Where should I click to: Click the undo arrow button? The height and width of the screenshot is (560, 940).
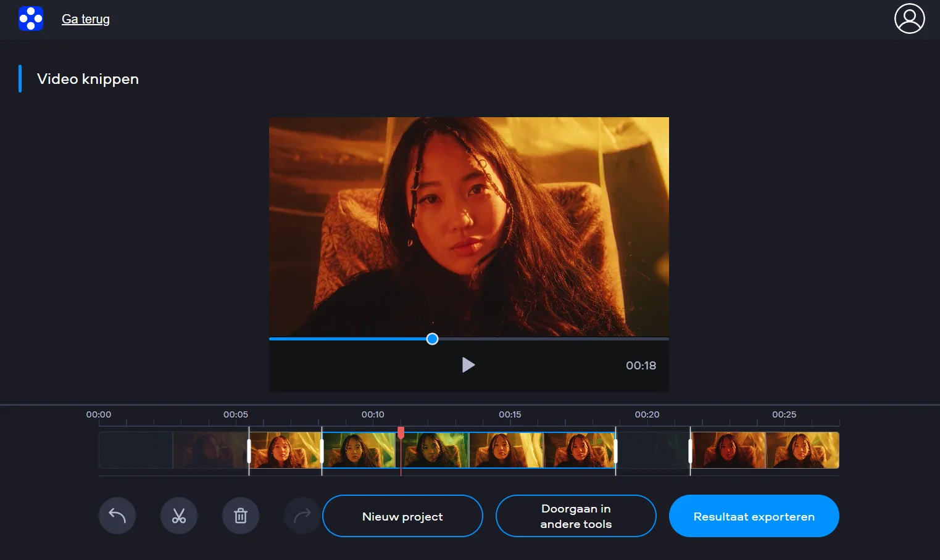pyautogui.click(x=117, y=516)
